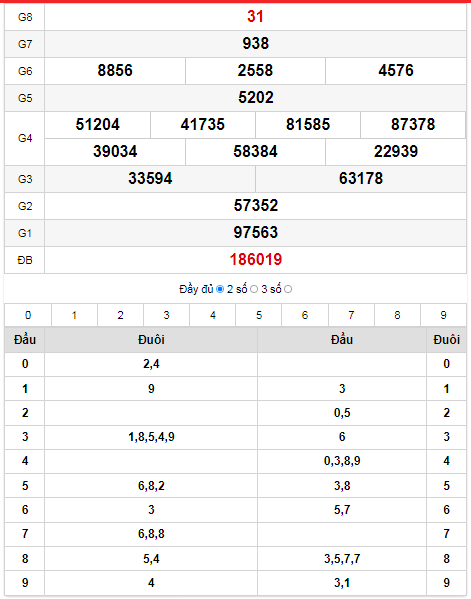The width and height of the screenshot is (471, 599).
Task: Click digit filter tab 5
Action: (x=259, y=315)
